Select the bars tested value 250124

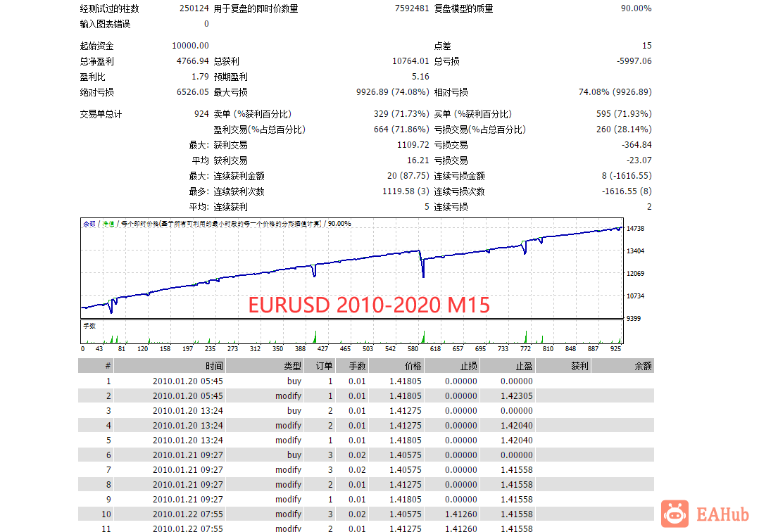(x=194, y=8)
